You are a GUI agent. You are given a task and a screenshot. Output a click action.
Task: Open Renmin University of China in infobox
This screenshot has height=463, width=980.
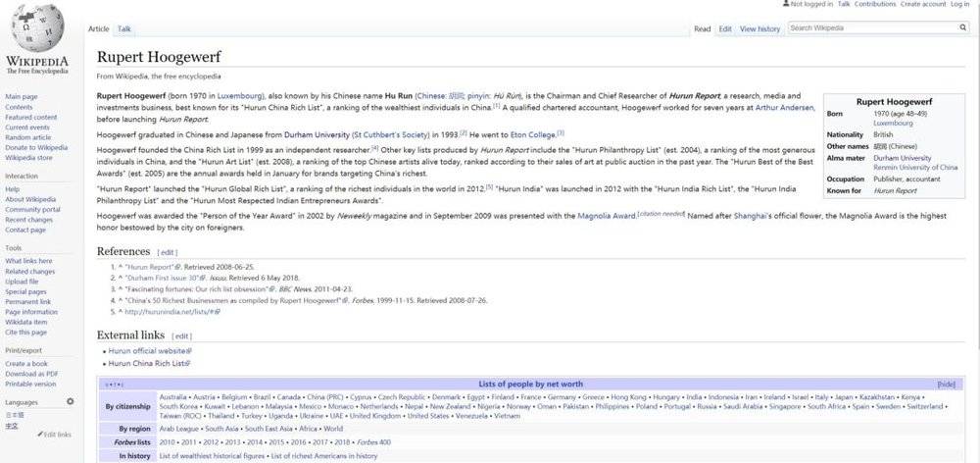coord(915,168)
